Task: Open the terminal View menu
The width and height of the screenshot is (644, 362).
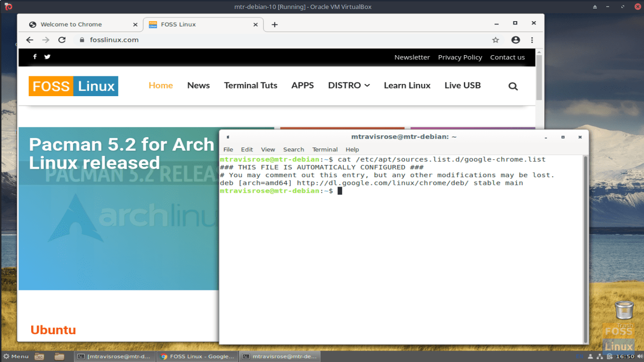Action: (268, 149)
